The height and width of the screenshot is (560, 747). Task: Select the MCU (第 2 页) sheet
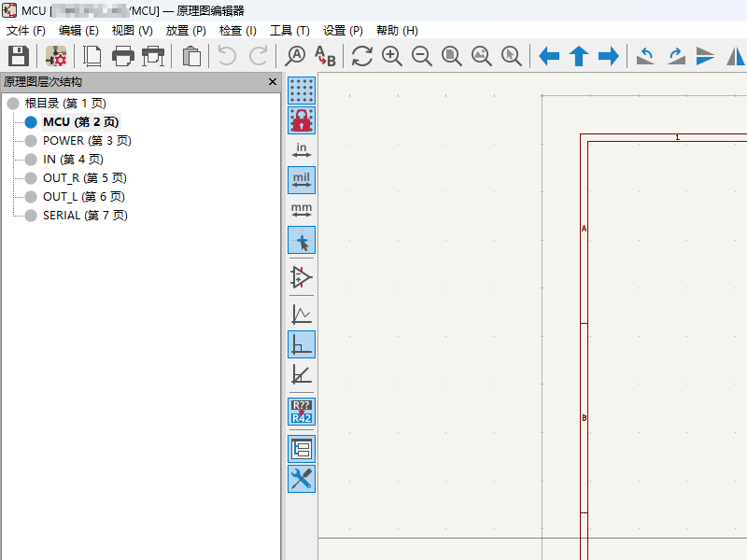tap(81, 122)
